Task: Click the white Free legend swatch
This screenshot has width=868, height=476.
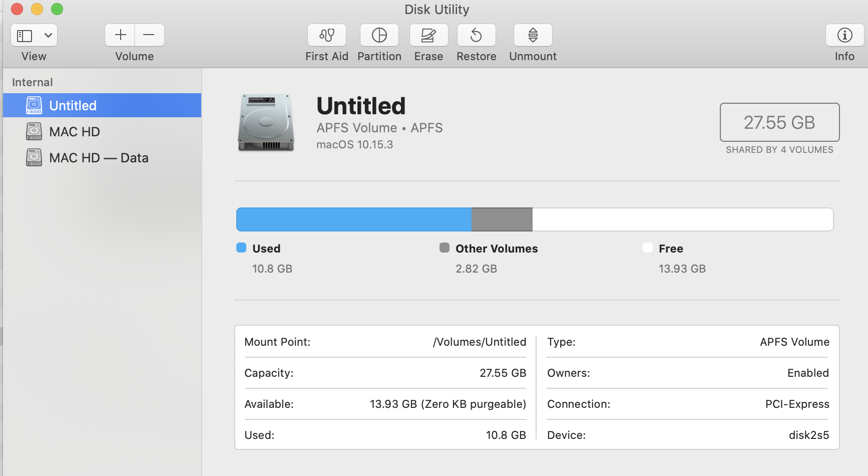Action: (648, 248)
